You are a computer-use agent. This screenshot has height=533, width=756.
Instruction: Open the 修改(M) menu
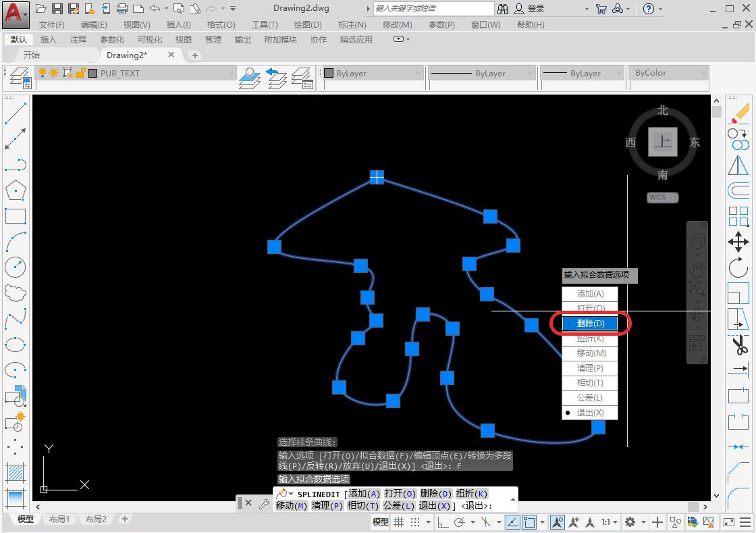click(397, 24)
